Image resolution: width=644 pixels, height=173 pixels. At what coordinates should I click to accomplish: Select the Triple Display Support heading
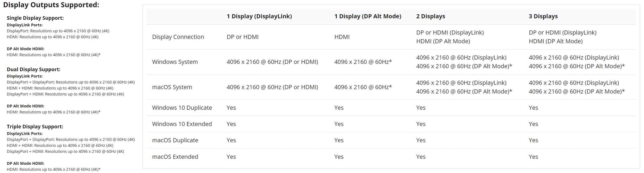click(35, 126)
